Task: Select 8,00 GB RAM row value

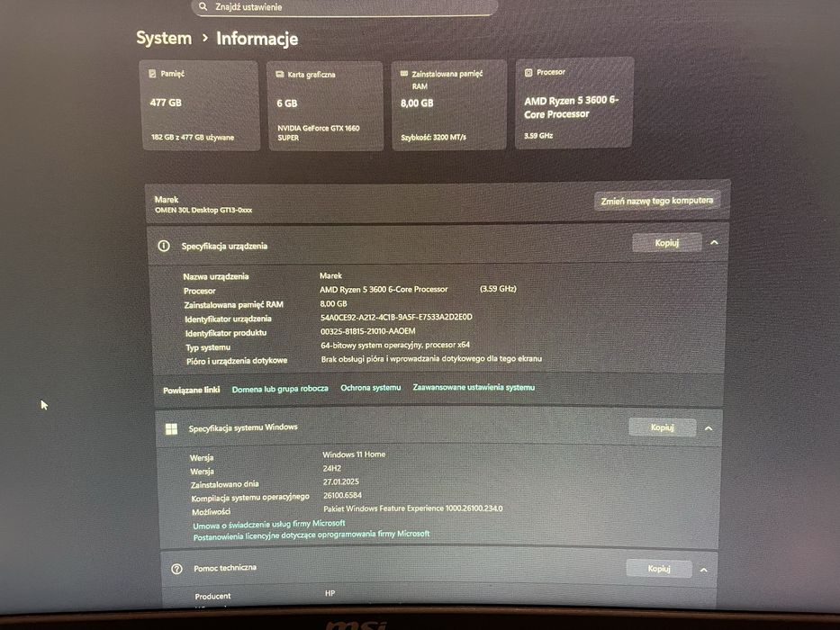Action: click(x=333, y=303)
